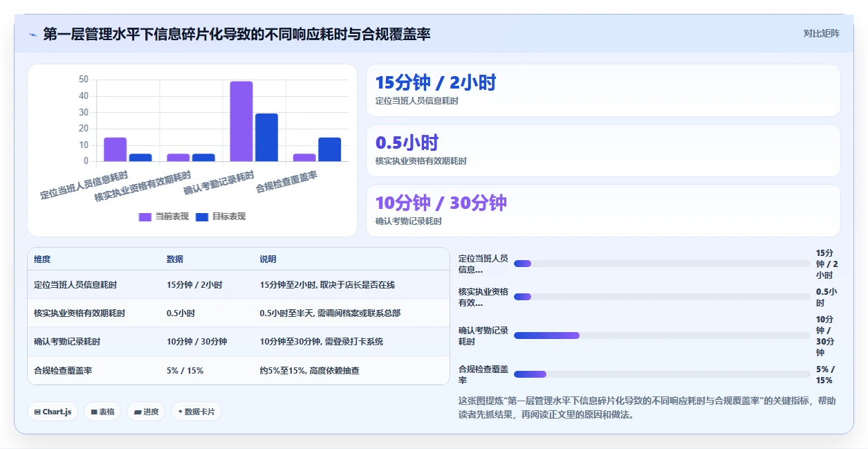Select the tallest purple bar for 确认考勤记录耗时
Viewport: 868px width, 449px height.
tap(241, 121)
